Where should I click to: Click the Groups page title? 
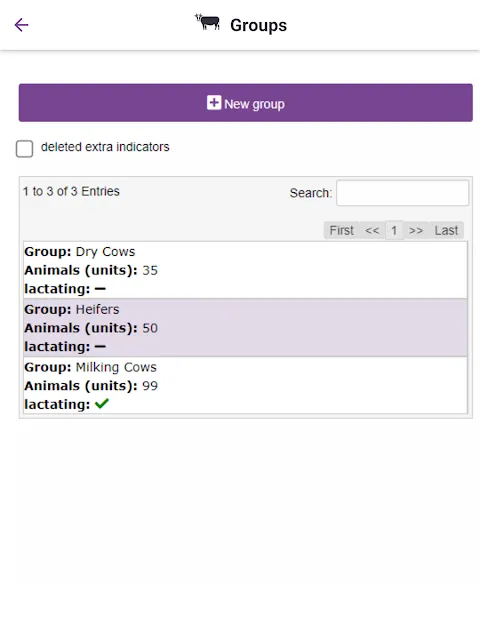(x=258, y=25)
